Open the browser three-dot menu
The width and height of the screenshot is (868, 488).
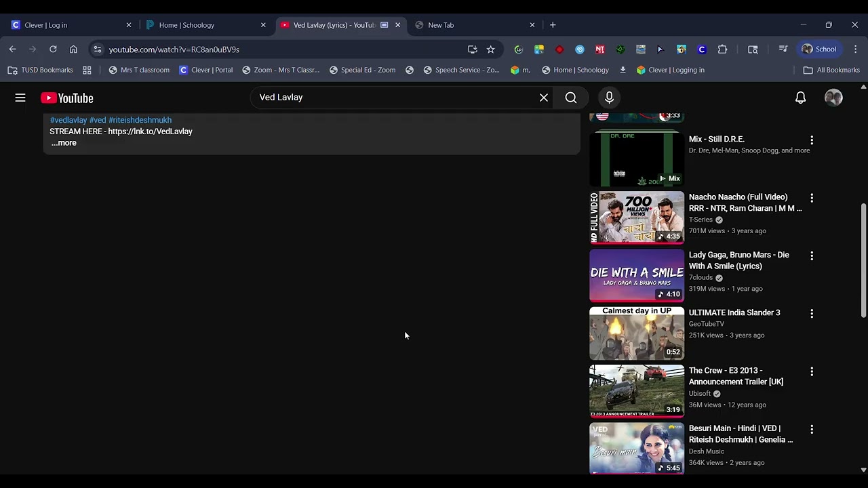point(856,49)
